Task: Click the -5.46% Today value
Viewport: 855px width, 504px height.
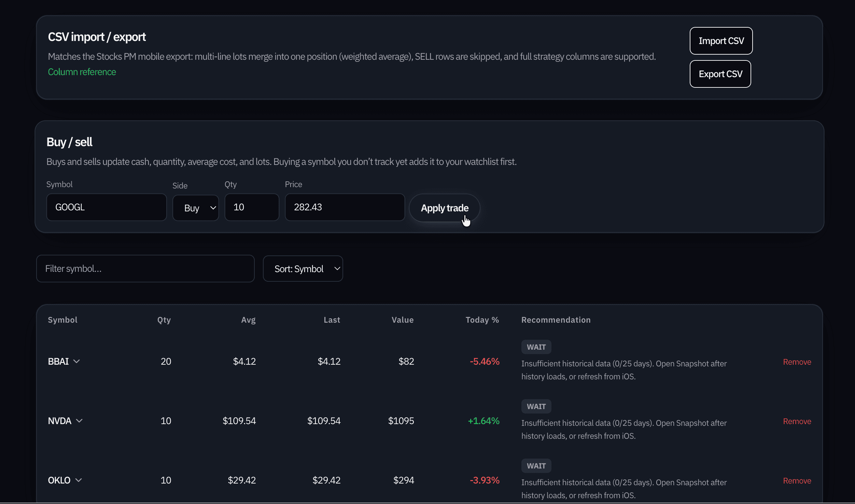Action: [x=485, y=361]
